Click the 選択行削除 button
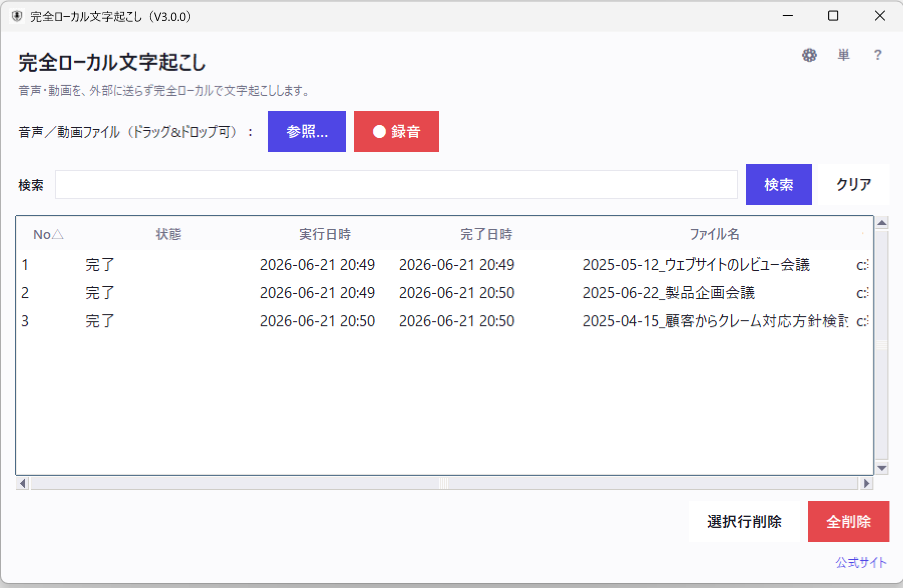The image size is (903, 588). [745, 521]
